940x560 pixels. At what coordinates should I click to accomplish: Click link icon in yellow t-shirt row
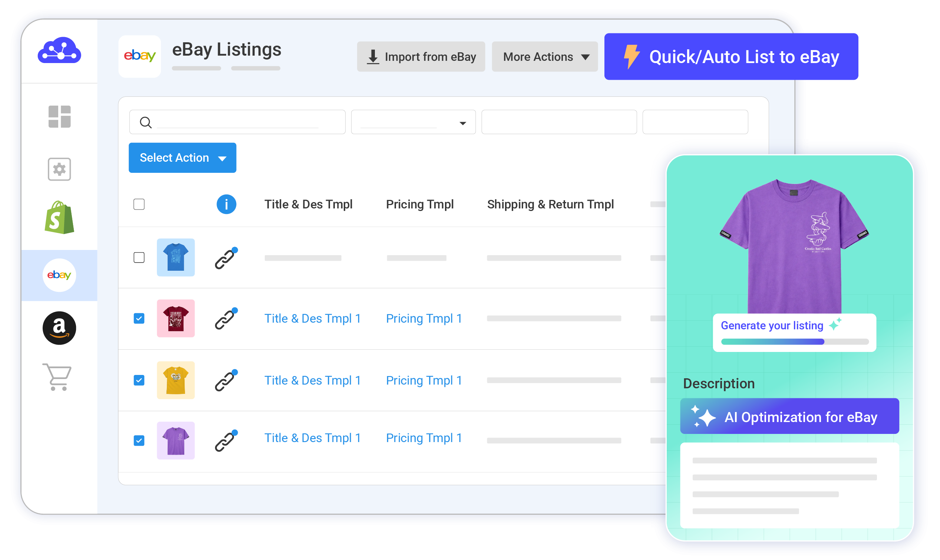point(226,381)
